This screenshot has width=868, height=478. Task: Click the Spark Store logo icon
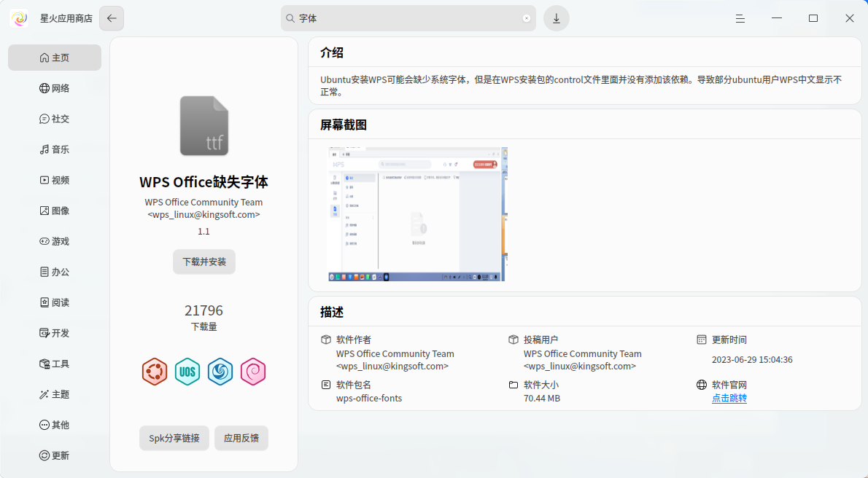[x=20, y=18]
